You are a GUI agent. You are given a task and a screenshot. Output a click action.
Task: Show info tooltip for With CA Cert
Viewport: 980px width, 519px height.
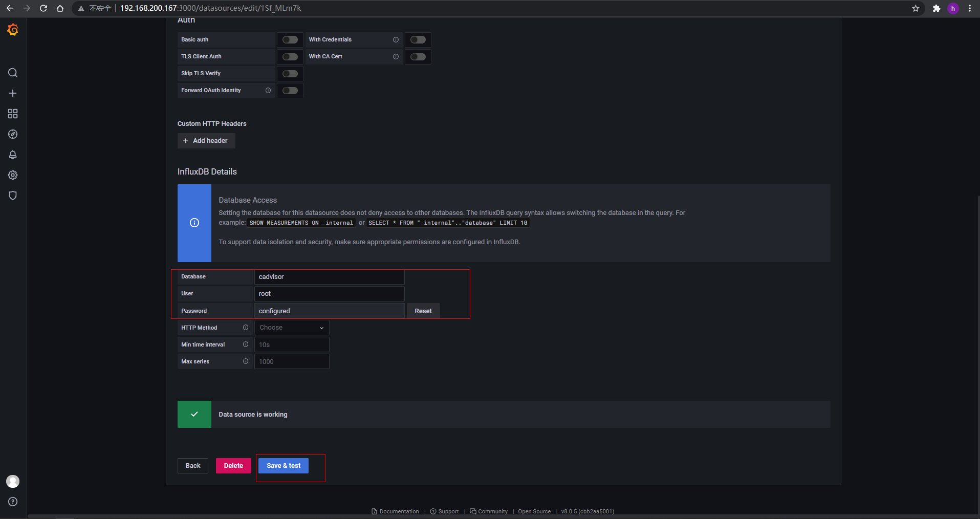coord(396,56)
